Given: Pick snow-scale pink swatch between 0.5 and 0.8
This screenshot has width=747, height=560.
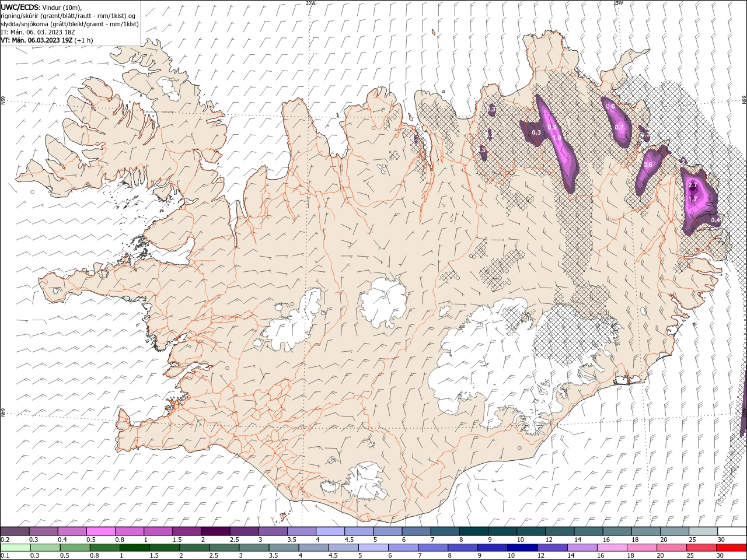Looking at the screenshot, I should click(x=100, y=531).
